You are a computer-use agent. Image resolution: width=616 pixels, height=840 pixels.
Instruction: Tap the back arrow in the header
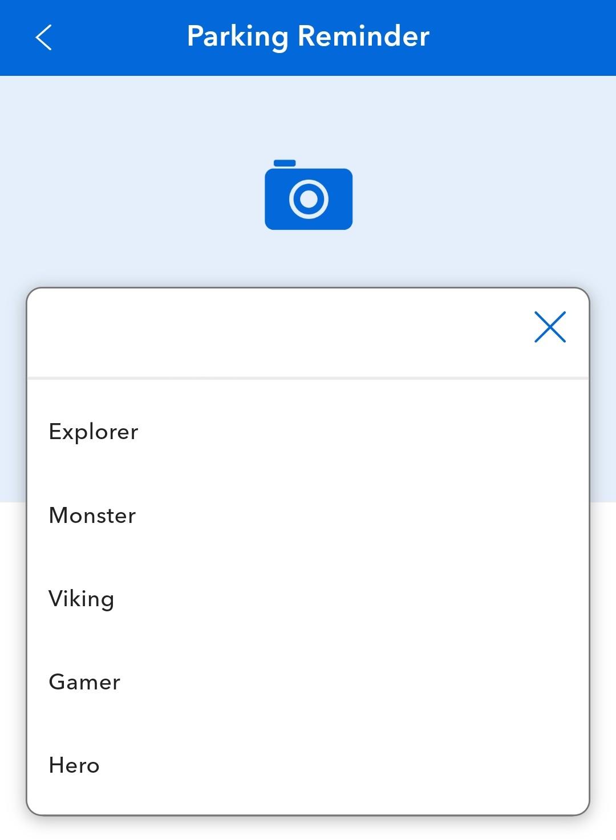point(43,37)
